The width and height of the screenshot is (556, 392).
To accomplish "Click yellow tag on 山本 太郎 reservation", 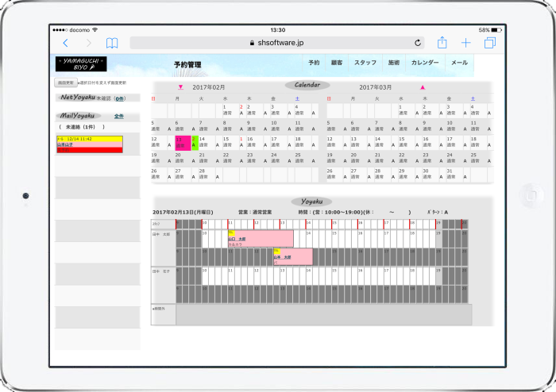I will [x=276, y=251].
